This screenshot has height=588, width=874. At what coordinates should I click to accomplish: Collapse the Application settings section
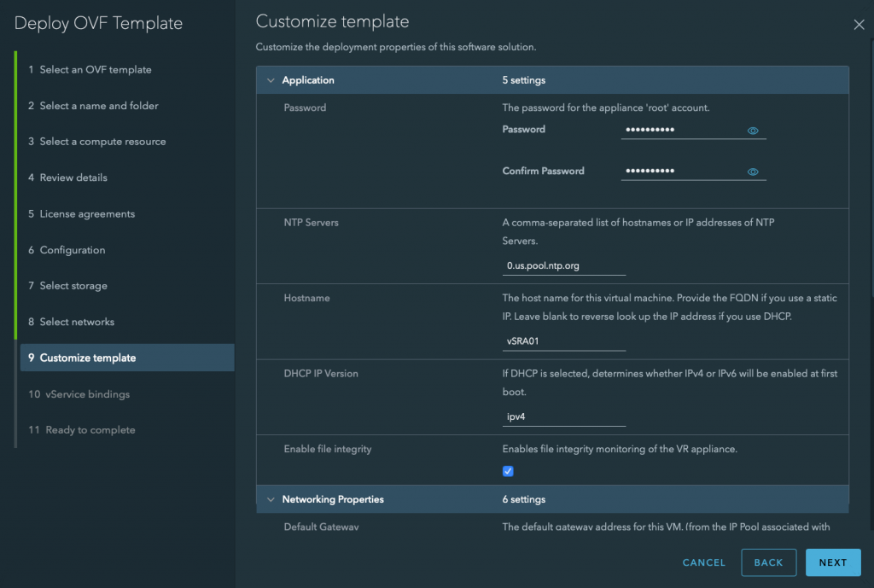[271, 80]
